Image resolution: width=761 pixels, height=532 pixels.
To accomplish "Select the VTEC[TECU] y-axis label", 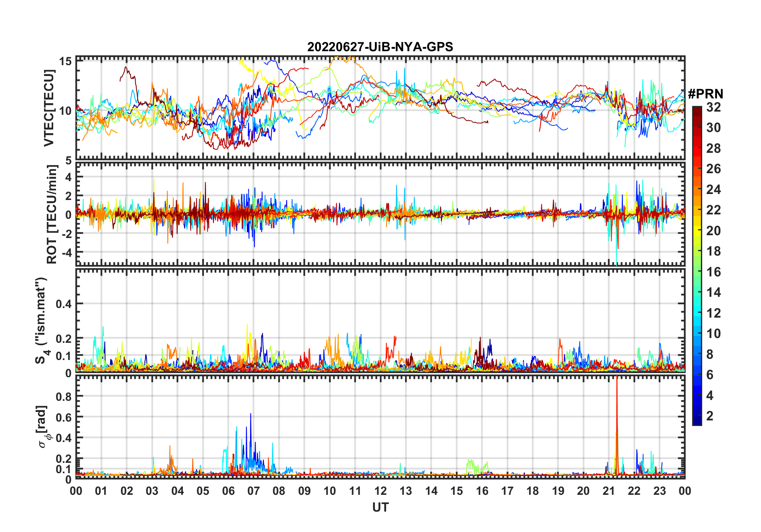I will pos(49,108).
